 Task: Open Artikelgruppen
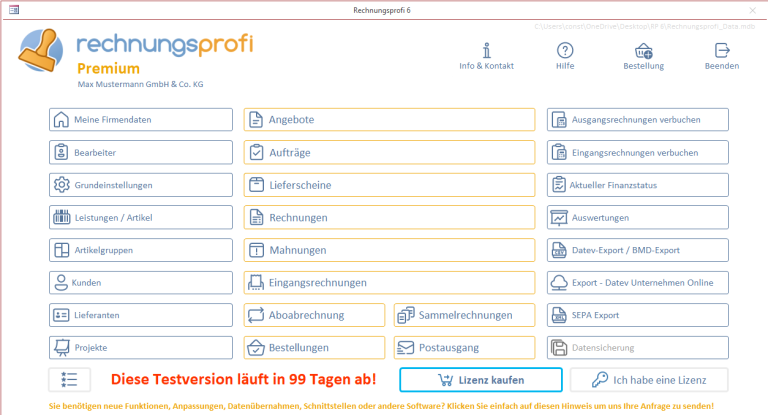(x=141, y=250)
